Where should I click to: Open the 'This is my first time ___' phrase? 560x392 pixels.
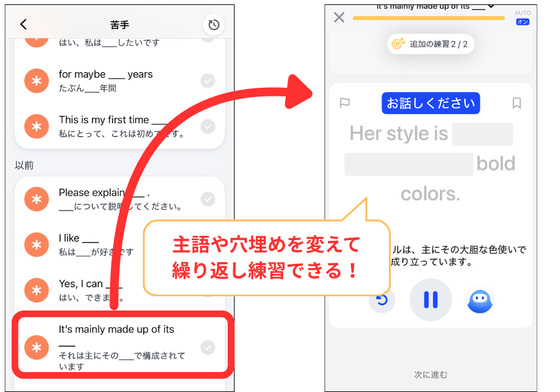coord(119,126)
